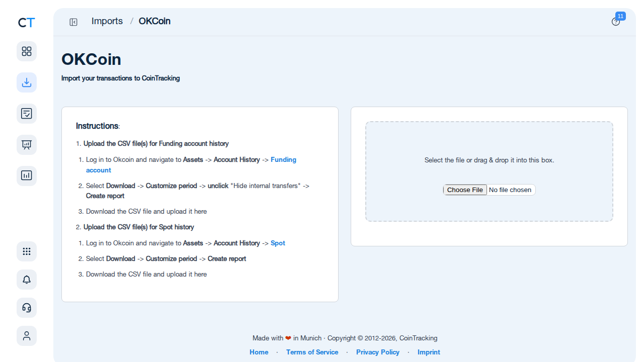Open the notifications bell icon
Image resolution: width=644 pixels, height=362 pixels.
click(27, 280)
